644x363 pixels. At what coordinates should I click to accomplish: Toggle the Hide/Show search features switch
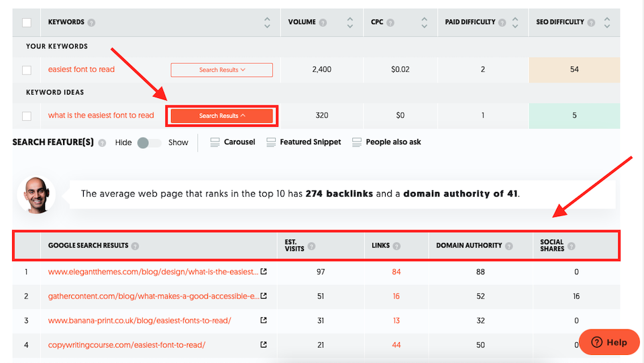[x=149, y=142]
